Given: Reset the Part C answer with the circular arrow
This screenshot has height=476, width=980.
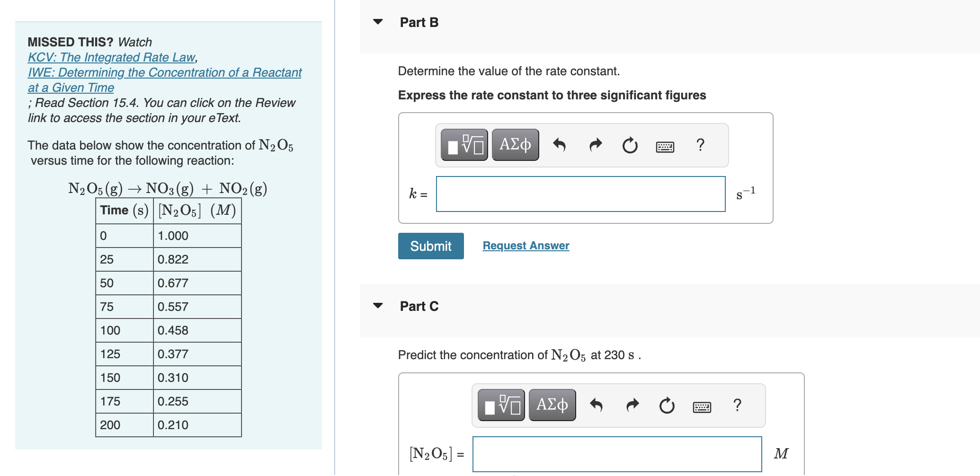Looking at the screenshot, I should tap(667, 405).
